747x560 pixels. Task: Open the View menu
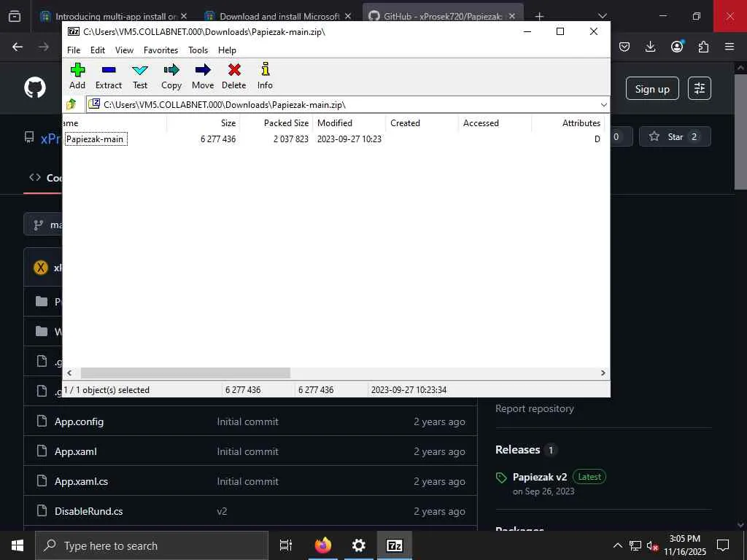[x=124, y=50]
